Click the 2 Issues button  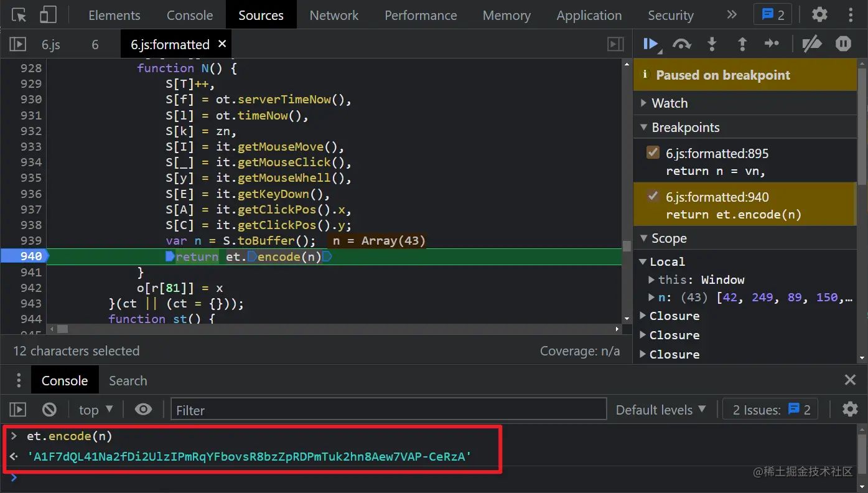(772, 410)
